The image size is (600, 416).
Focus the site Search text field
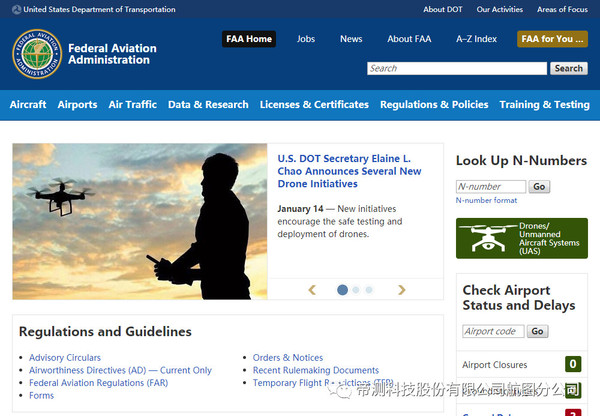click(x=457, y=69)
